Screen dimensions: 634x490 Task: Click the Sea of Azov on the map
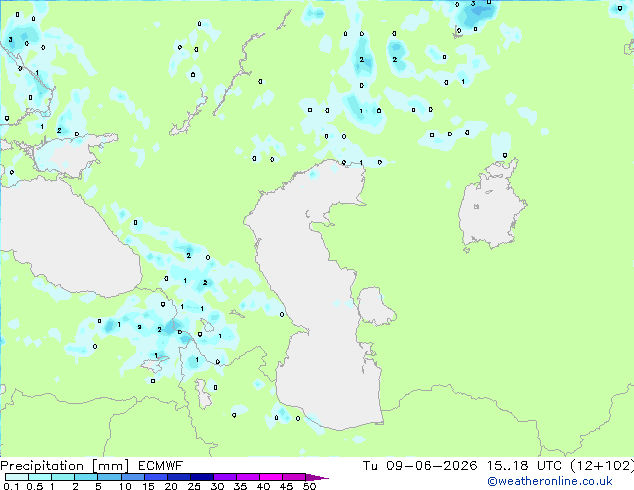coord(71,156)
